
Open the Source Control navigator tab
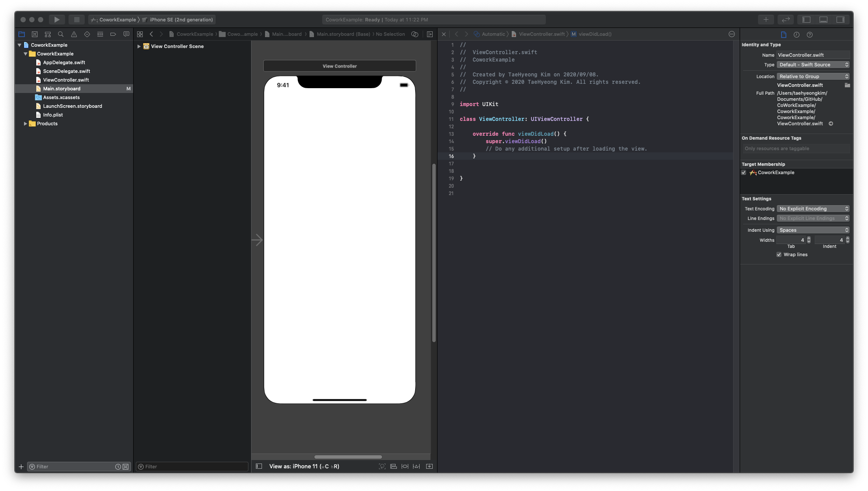click(34, 34)
